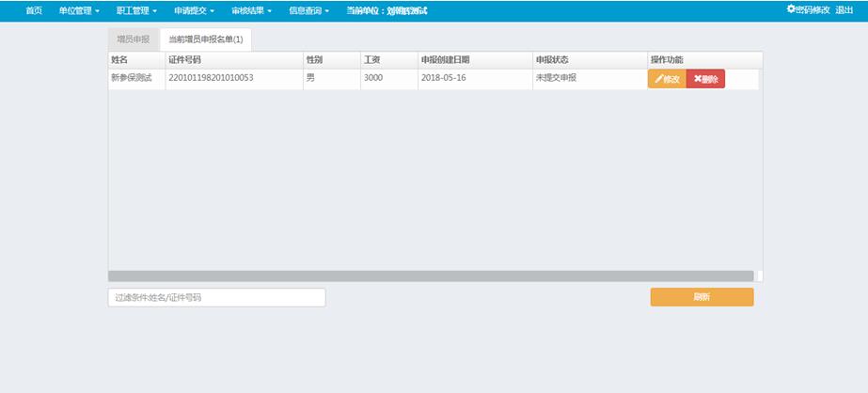Click the pencil 修改 button in the row
The image size is (868, 393).
pos(667,79)
